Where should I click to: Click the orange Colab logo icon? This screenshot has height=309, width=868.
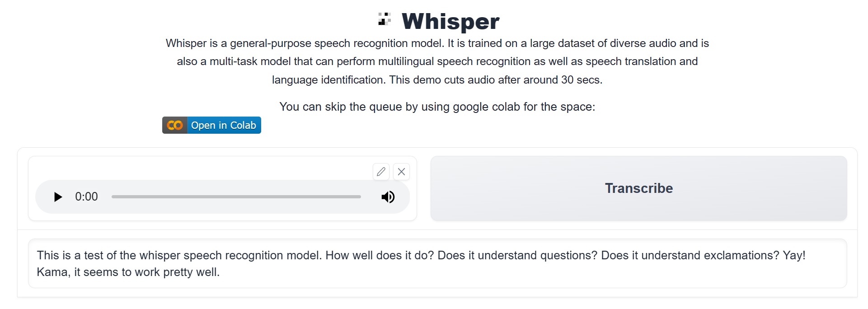tap(175, 125)
